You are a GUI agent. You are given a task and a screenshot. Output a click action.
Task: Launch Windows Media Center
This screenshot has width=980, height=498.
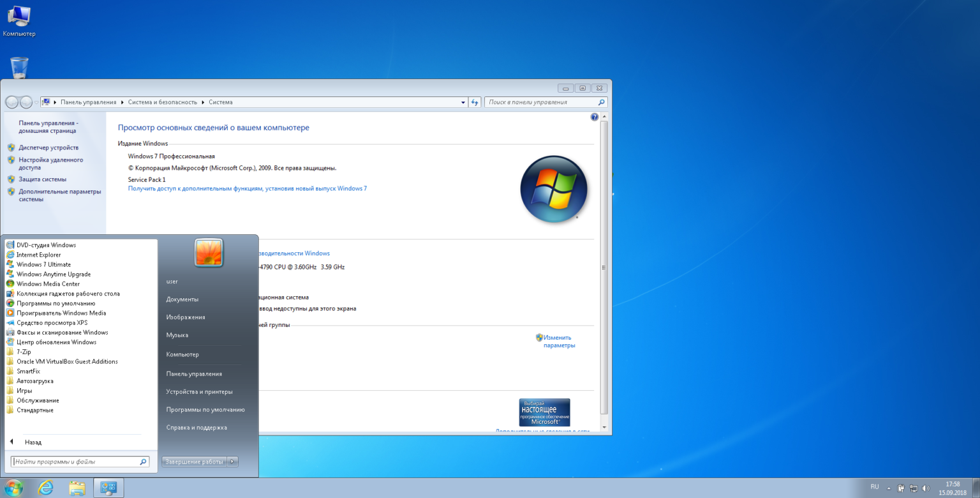48,283
